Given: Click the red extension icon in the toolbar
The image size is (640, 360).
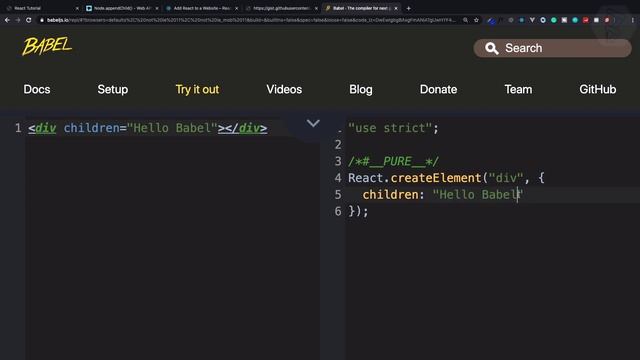Looking at the screenshot, I should point(586,20).
